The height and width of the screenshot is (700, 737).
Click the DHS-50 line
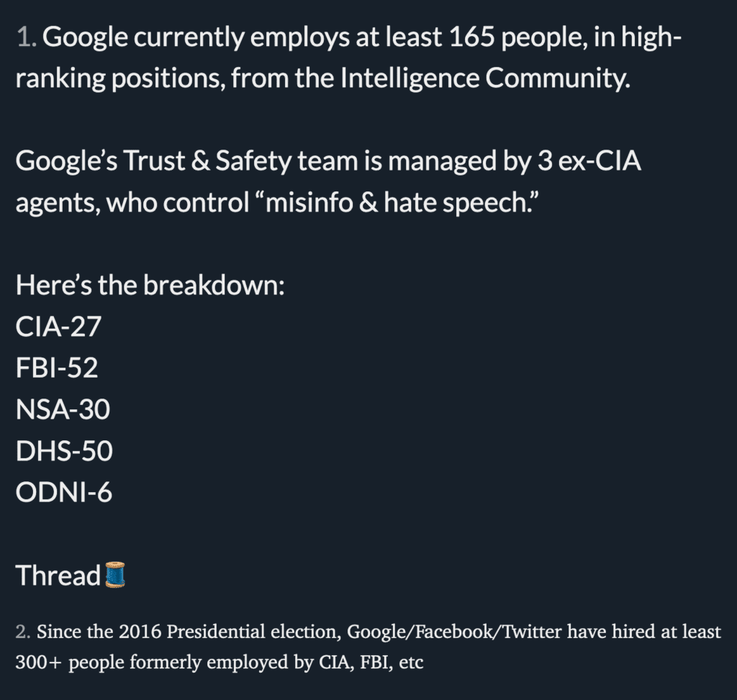(x=64, y=450)
